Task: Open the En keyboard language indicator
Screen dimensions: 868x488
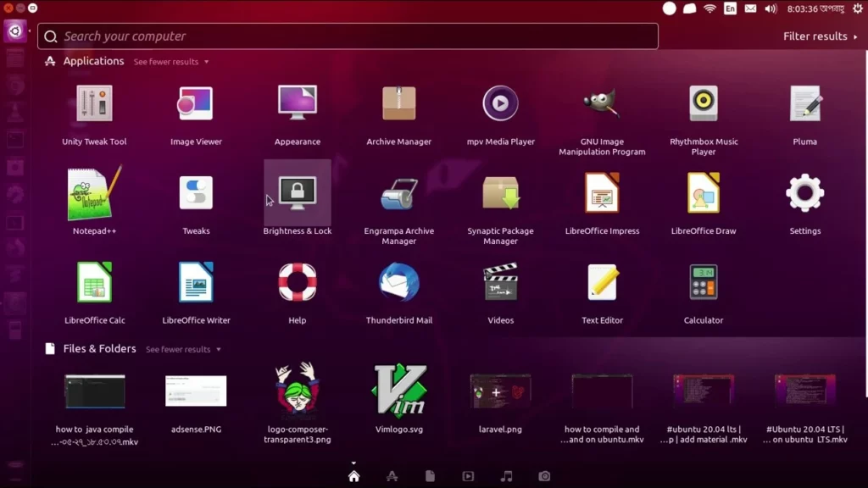Action: (730, 8)
